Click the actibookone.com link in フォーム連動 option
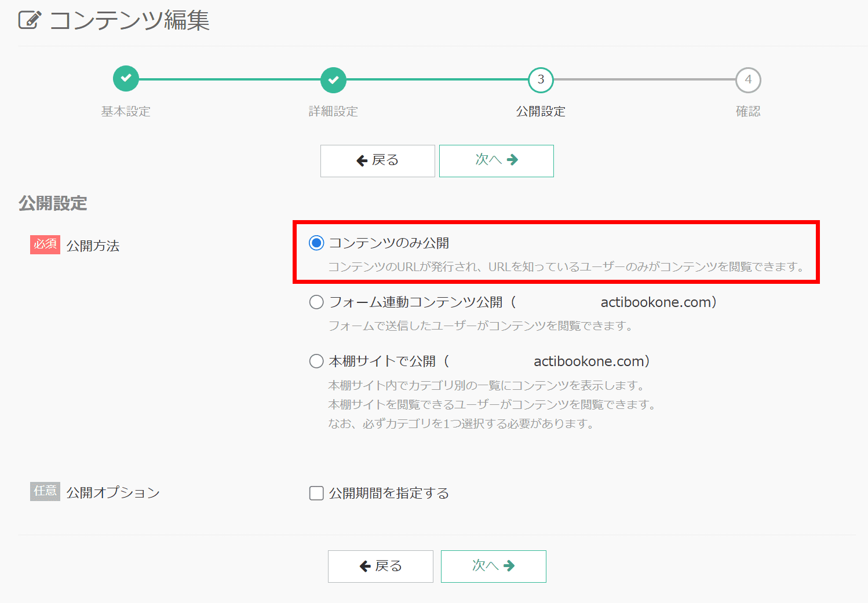Viewport: 868px width, 603px height. pos(655,302)
